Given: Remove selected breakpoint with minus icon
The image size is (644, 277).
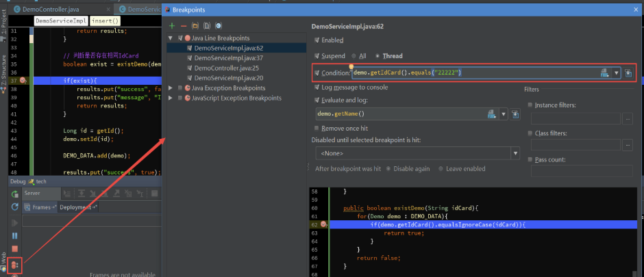Looking at the screenshot, I should pos(184,26).
